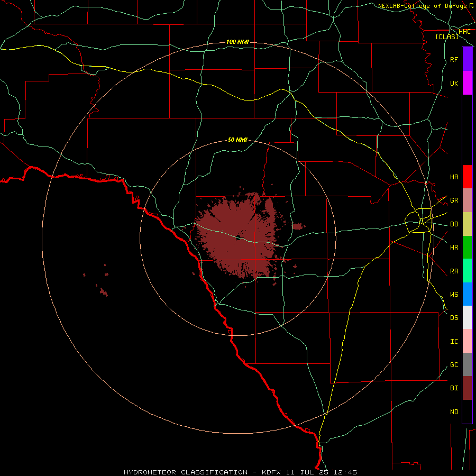The width and height of the screenshot is (476, 476).
Task: Click 'HYDROMETEOR CLASSIFICATION' title at bottom
Action: [186, 472]
